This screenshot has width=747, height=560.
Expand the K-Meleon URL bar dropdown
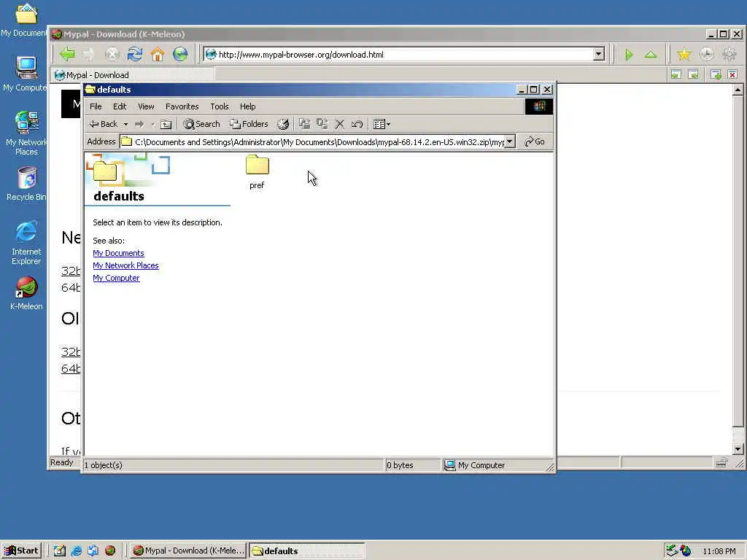point(599,54)
